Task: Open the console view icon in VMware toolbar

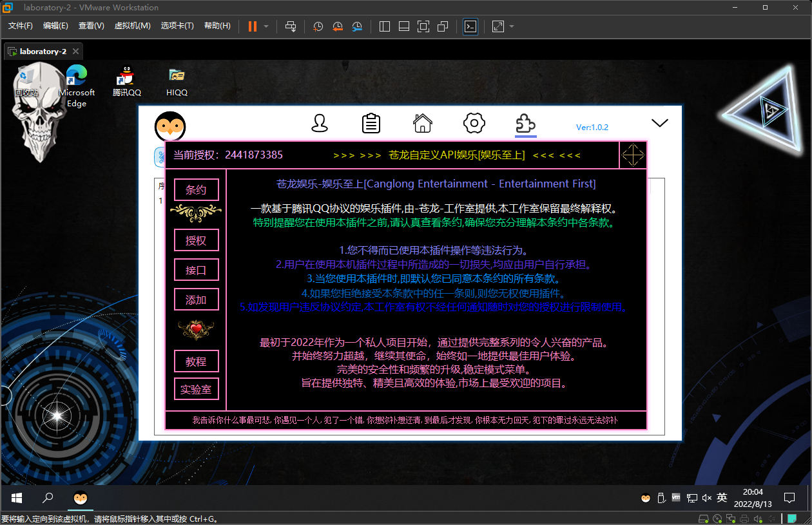Action: click(470, 26)
